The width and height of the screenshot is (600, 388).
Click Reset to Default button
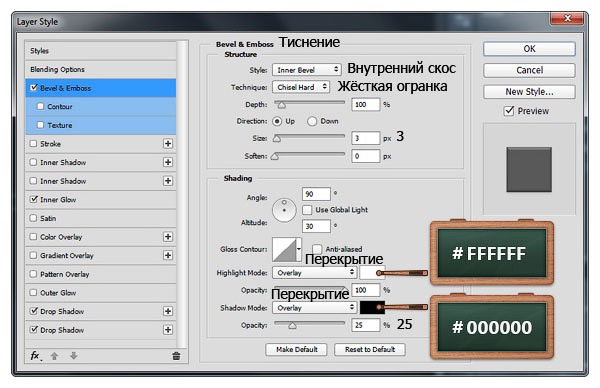click(x=370, y=349)
